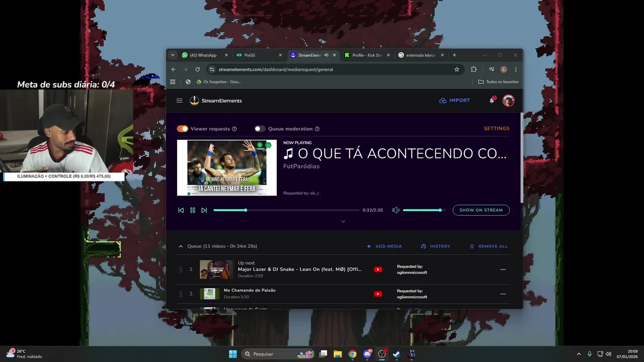Image resolution: width=644 pixels, height=362 pixels.
Task: Open the notifications bell
Action: [x=492, y=101]
